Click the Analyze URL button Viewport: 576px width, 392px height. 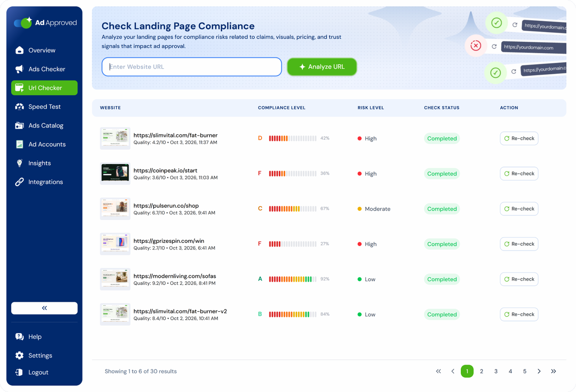click(322, 67)
